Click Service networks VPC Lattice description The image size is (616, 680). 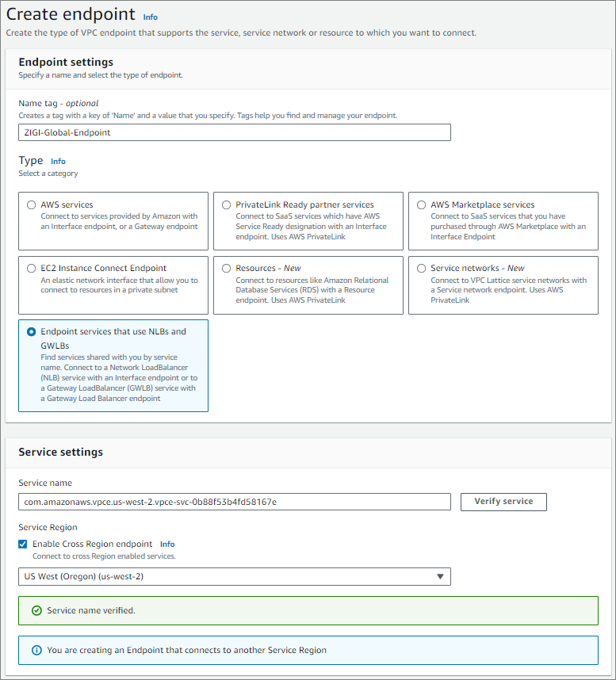point(508,290)
